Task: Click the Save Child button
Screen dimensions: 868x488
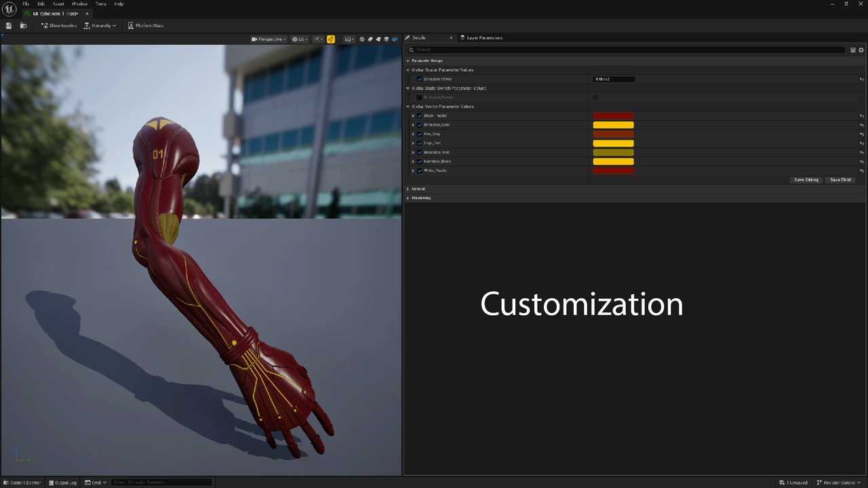Action: [x=840, y=180]
